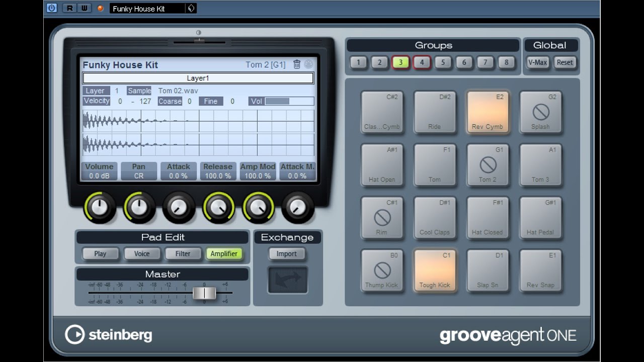Viewport: 644px width, 362px height.
Task: Click the Volume 0.0 dB parameter
Action: (x=99, y=171)
